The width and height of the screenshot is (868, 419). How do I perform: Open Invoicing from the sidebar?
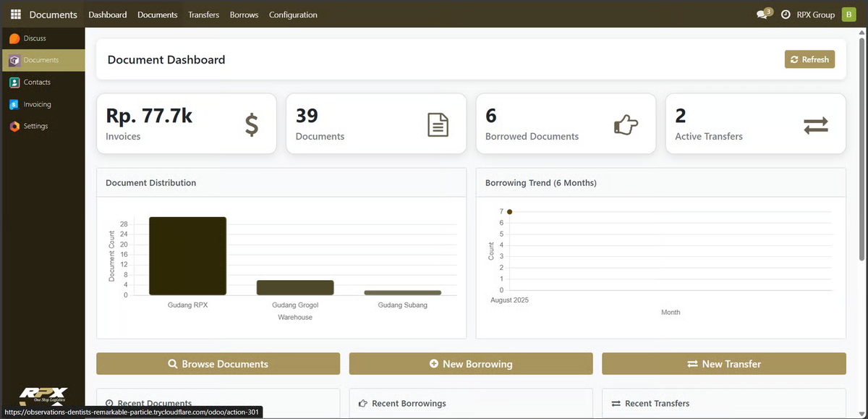pyautogui.click(x=37, y=104)
